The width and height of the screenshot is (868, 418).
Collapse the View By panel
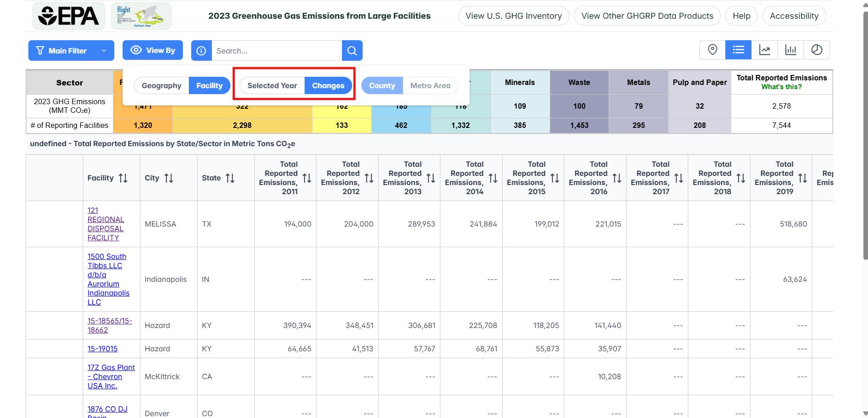point(152,50)
